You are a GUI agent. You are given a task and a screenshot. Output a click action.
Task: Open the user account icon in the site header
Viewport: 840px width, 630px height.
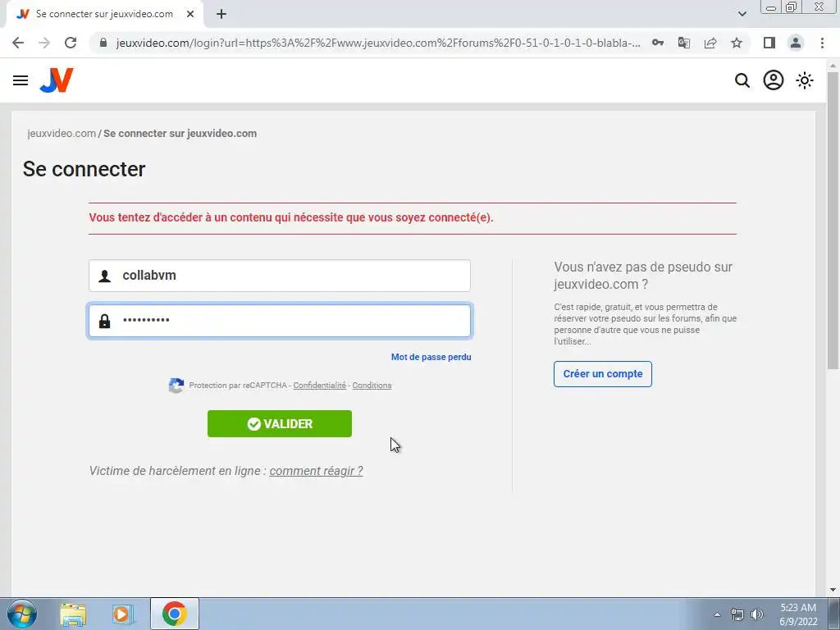pos(773,80)
